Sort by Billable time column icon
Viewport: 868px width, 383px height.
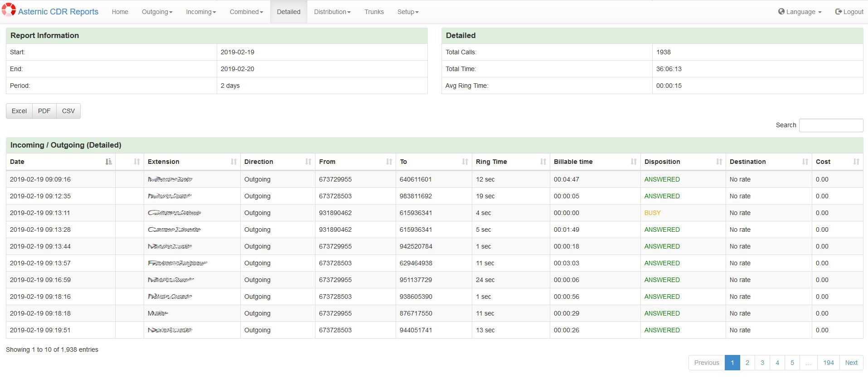coord(634,162)
